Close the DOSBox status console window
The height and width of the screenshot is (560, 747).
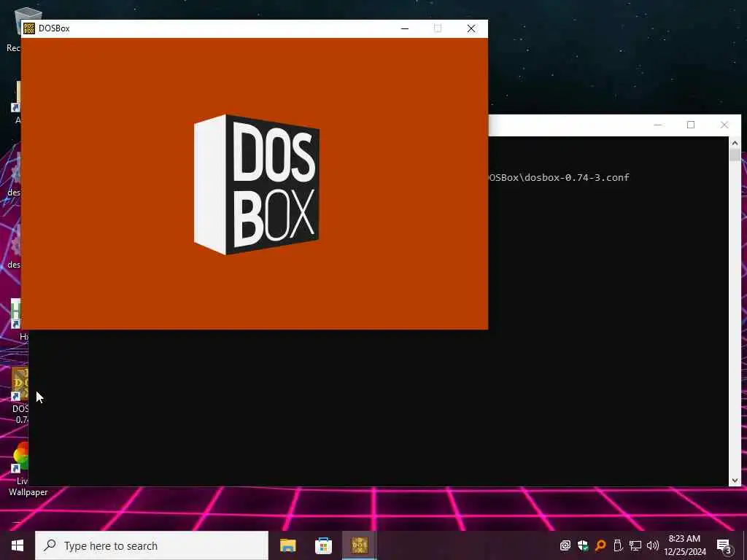point(724,125)
